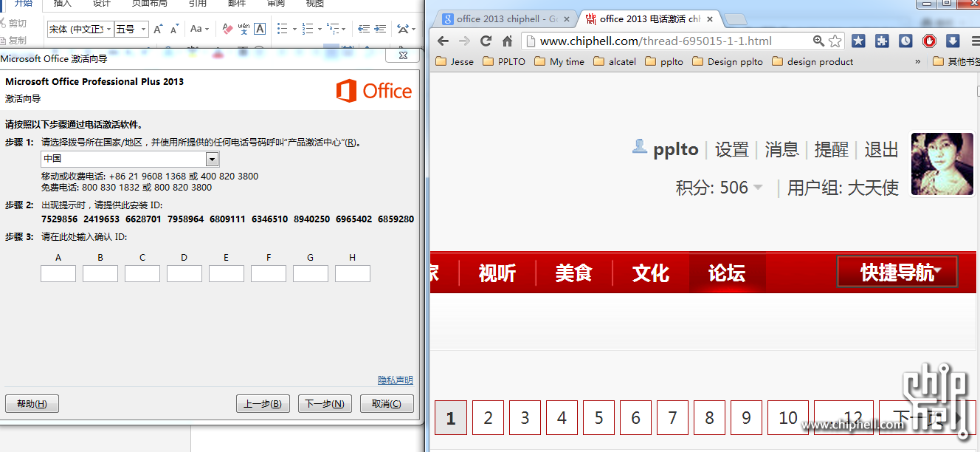Screen dimensions: 980x452
Task: Click the 帮助(H) button
Action: 32,404
